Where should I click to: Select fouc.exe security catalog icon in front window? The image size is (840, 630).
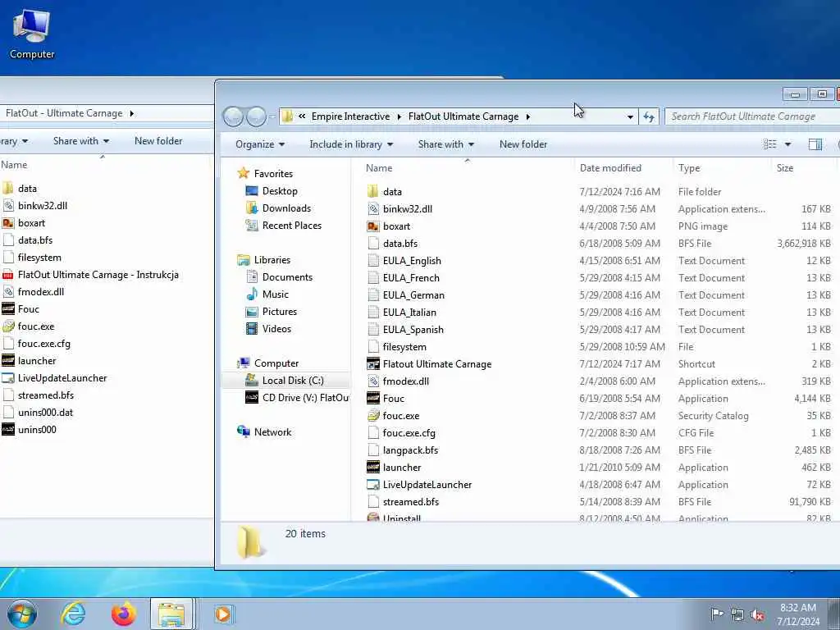point(373,416)
